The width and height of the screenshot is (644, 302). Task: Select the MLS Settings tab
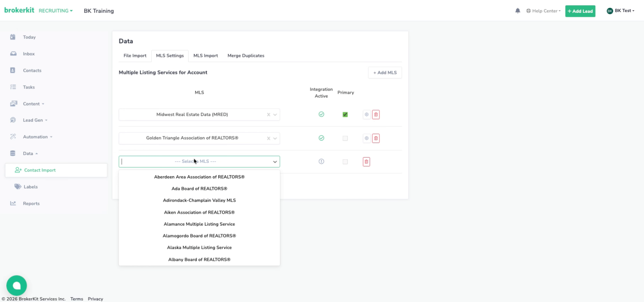tap(170, 56)
